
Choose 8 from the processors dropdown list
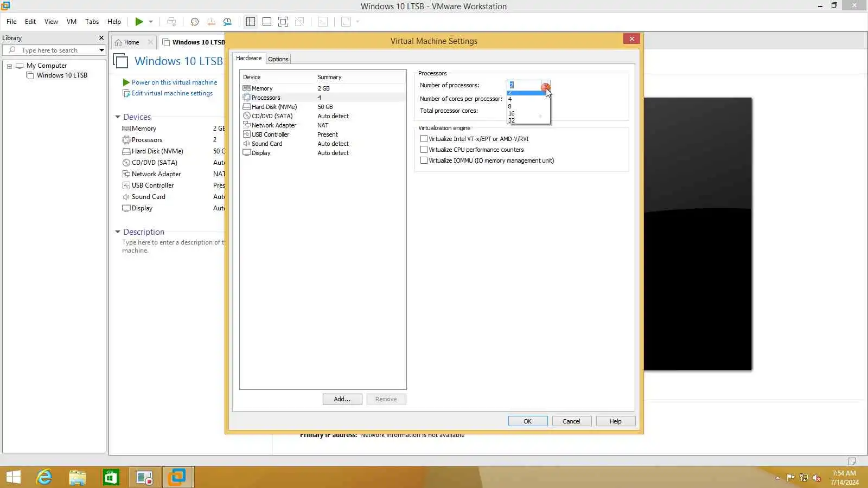(x=528, y=106)
